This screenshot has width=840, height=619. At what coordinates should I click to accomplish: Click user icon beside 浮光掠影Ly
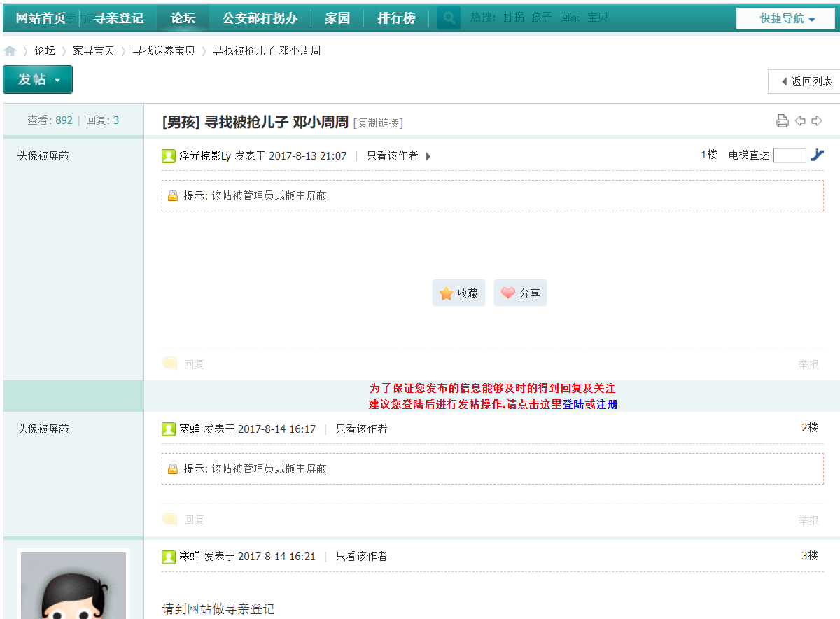169,156
